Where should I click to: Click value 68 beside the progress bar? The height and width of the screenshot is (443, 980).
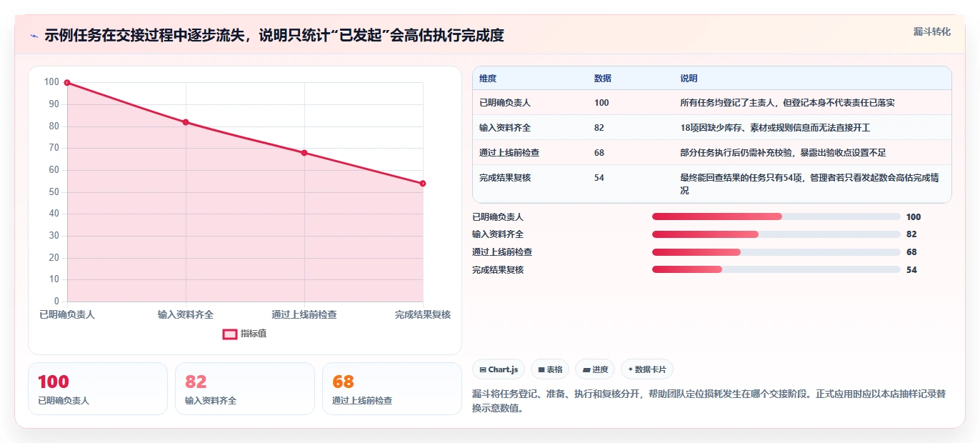[x=911, y=252]
